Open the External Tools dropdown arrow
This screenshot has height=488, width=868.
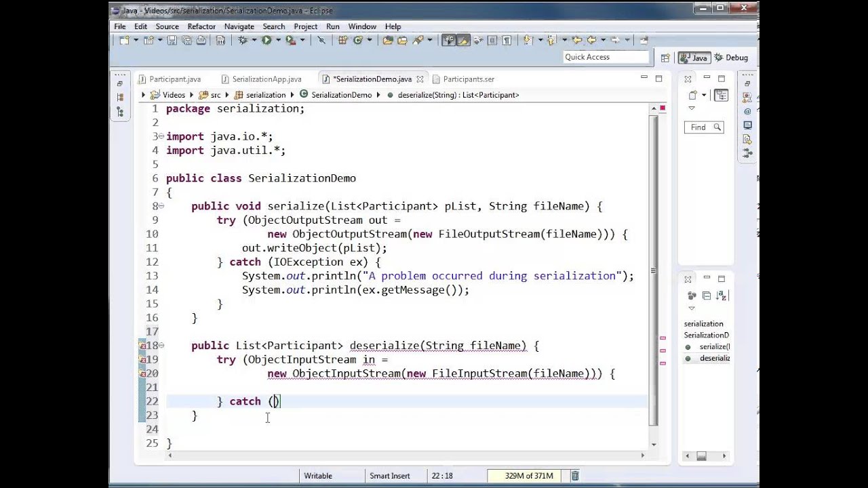coord(302,41)
